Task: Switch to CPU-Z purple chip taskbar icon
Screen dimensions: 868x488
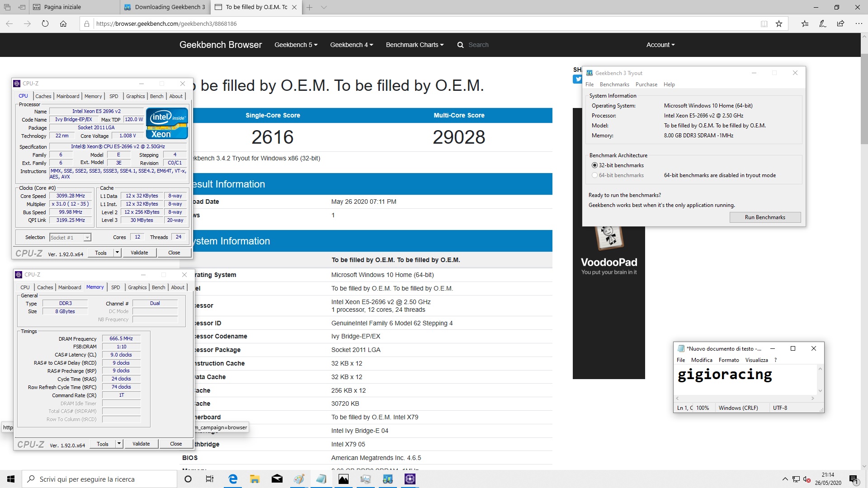Action: click(x=410, y=479)
